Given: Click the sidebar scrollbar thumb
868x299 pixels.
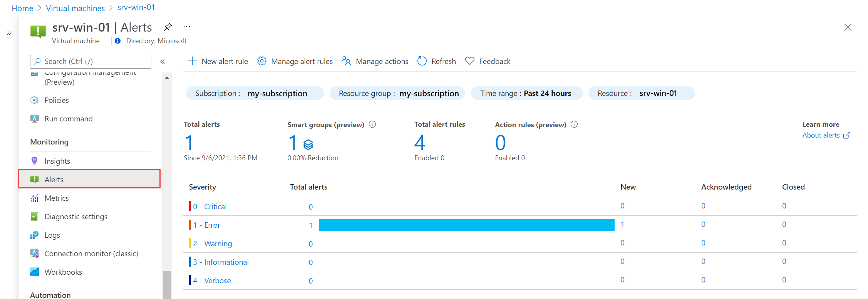Looking at the screenshot, I should (x=167, y=285).
